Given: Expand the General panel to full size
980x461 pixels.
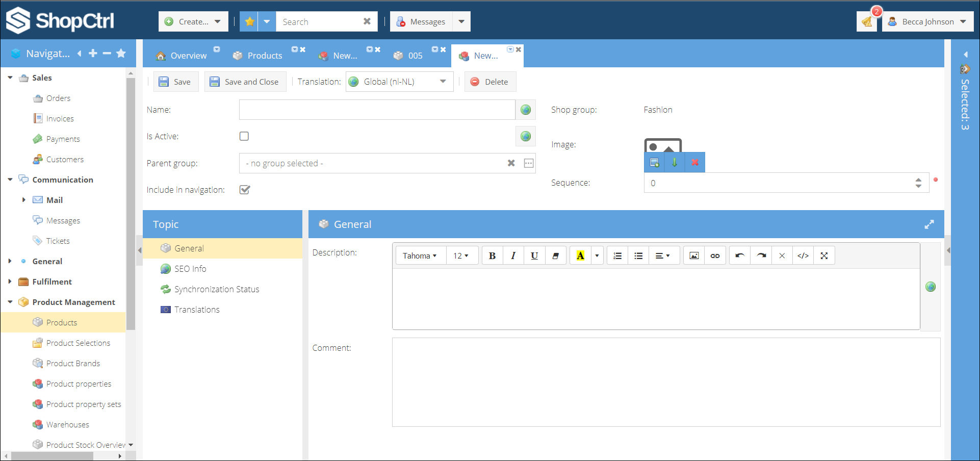Looking at the screenshot, I should (x=929, y=224).
